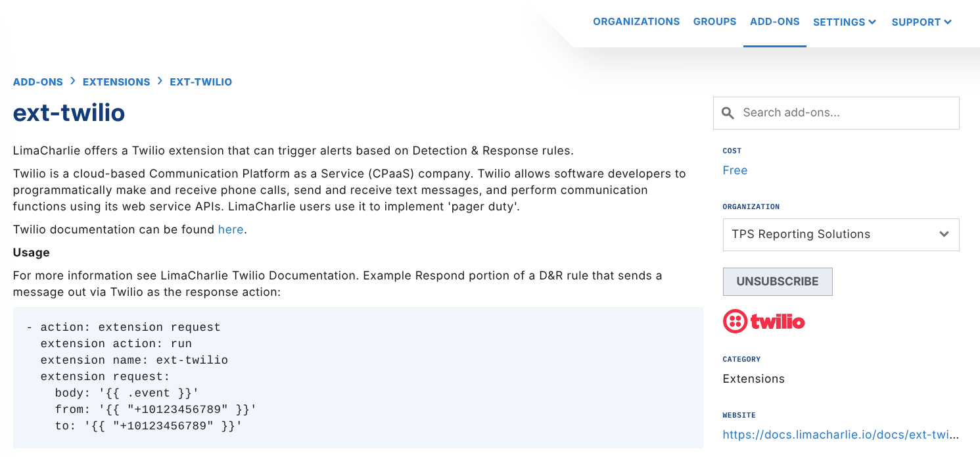Viewport: 980px width, 457px height.
Task: Click the arrow separator after ADD-ONS breadcrumb
Action: point(73,82)
